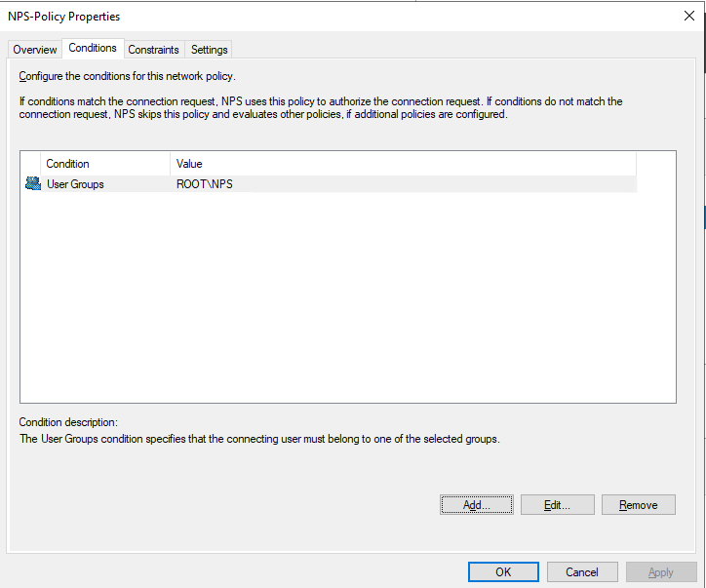Screen dimensions: 706x588
Task: Click the Apply button
Action: pyautogui.click(x=661, y=572)
